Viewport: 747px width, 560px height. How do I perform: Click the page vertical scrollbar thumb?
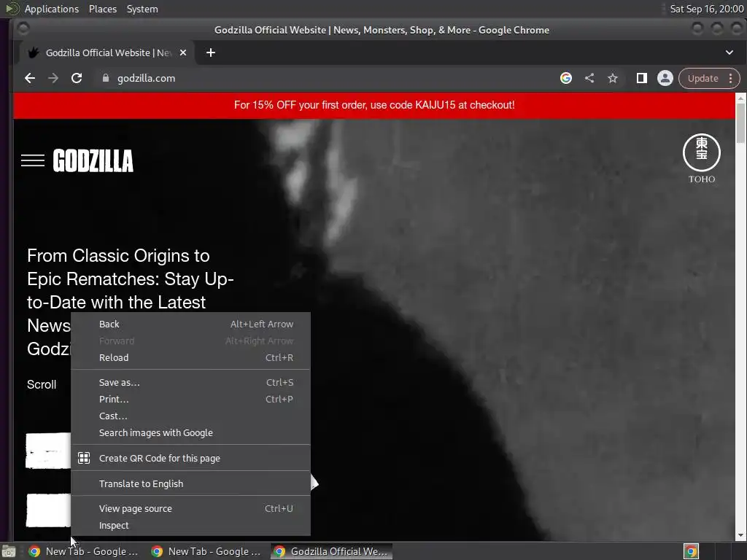741,122
